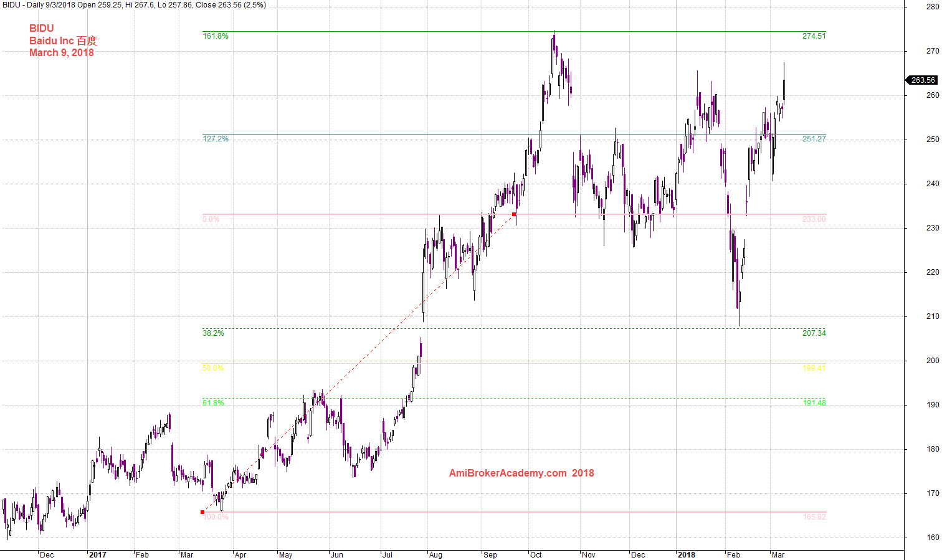The width and height of the screenshot is (942, 560).
Task: Click the 'Apr' month label on time axis
Action: 240,555
